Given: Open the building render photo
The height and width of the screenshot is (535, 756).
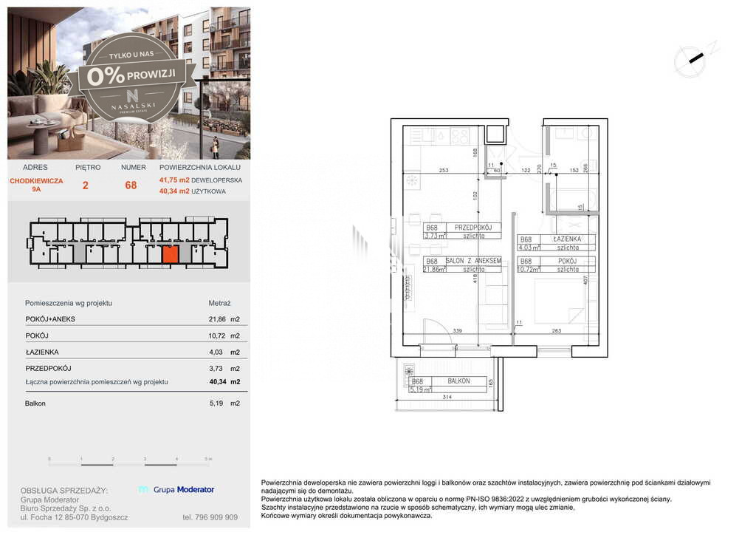Looking at the screenshot, I should coord(128,83).
